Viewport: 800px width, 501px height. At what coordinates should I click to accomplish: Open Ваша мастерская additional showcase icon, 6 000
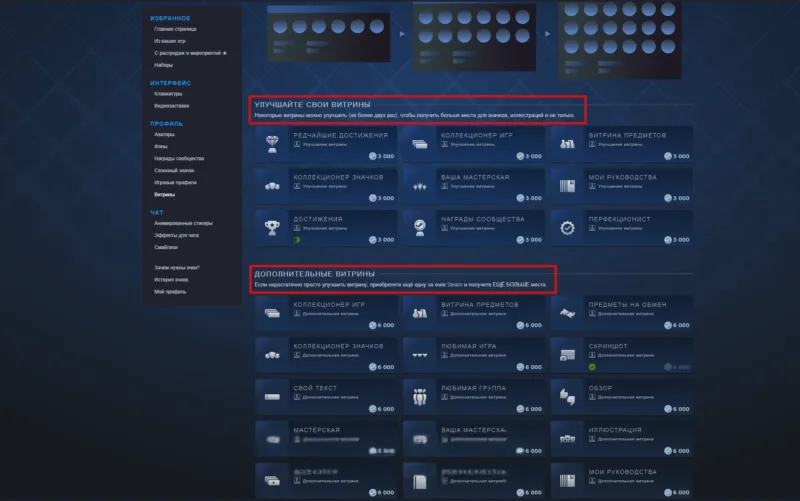click(419, 439)
